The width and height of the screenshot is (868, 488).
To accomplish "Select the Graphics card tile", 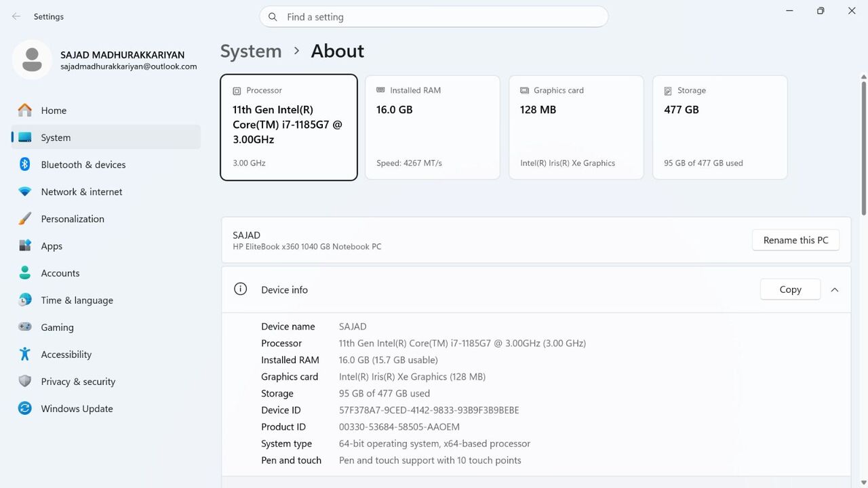I will [576, 127].
